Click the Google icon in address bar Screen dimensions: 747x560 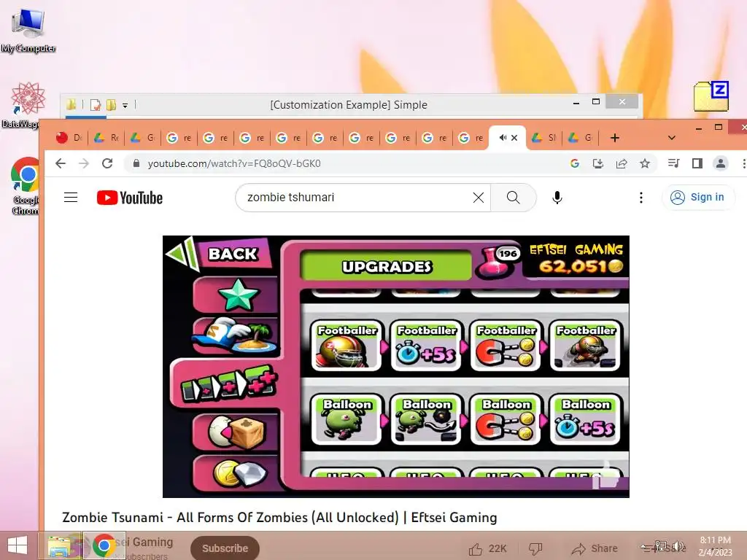pyautogui.click(x=575, y=164)
